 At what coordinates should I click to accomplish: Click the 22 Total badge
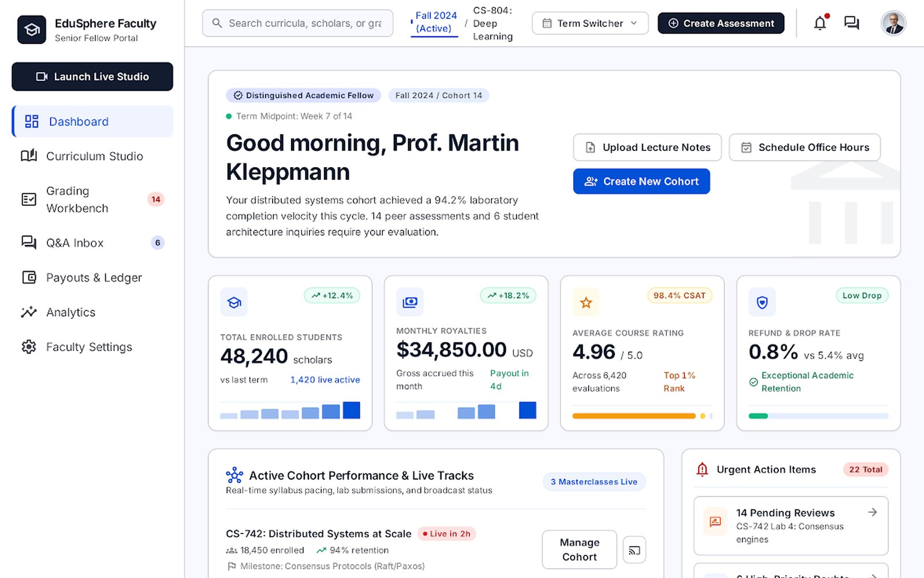pyautogui.click(x=866, y=469)
